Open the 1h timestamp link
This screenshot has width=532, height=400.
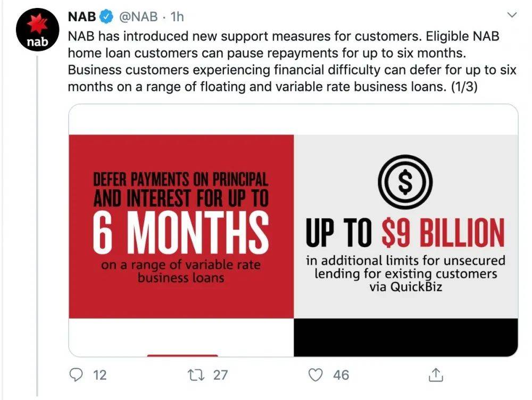click(177, 16)
